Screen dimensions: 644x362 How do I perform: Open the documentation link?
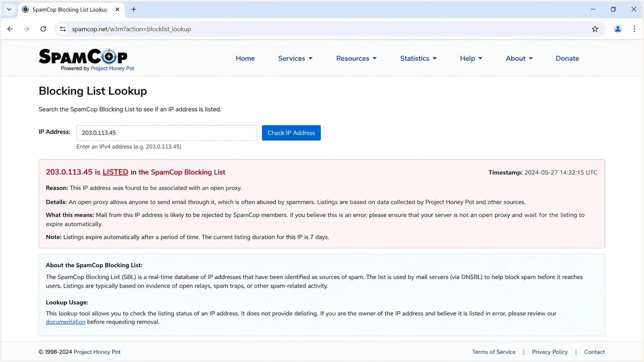65,322
